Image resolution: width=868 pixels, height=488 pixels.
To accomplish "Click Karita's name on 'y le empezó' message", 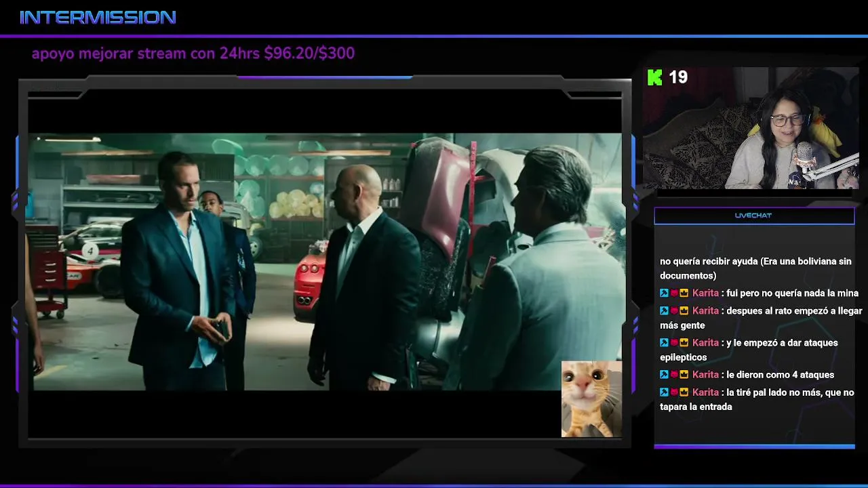I will click(x=705, y=343).
